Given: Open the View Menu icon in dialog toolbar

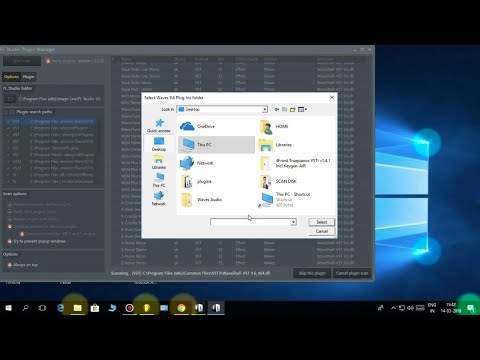Looking at the screenshot, I should (302, 109).
